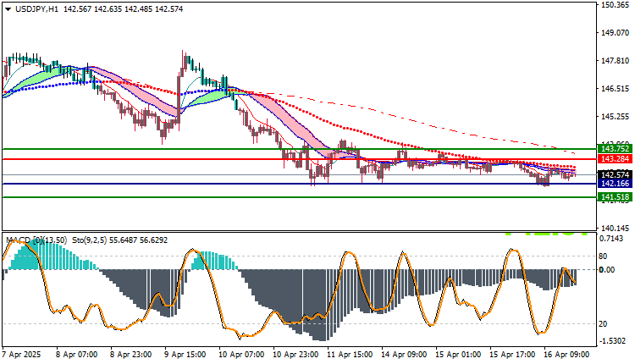The width and height of the screenshot is (635, 364).
Task: Click the 15 Apr 17:00 time label
Action: point(512,355)
